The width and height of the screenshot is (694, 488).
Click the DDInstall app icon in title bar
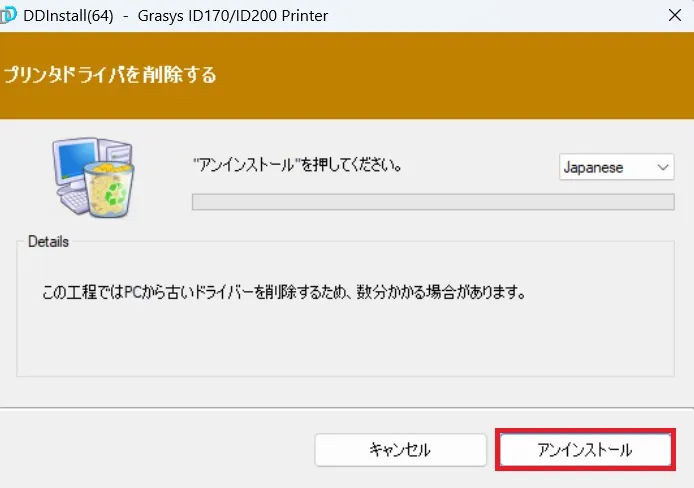(x=8, y=15)
